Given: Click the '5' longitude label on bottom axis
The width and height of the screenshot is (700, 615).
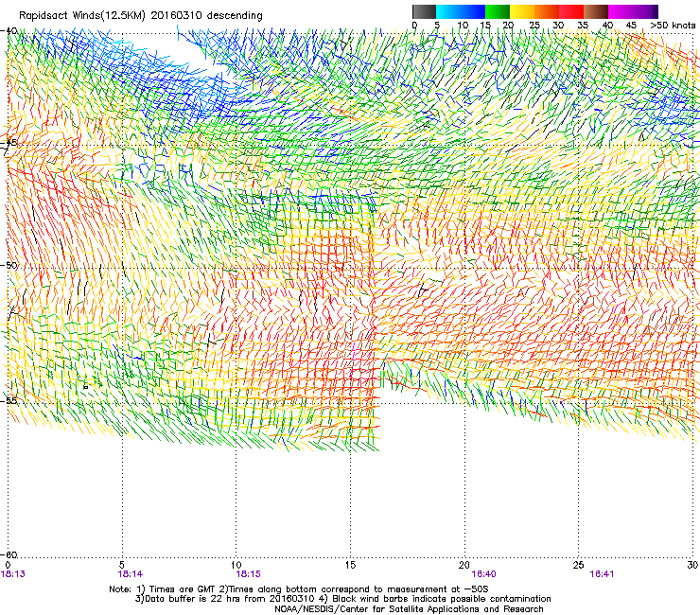Looking at the screenshot, I should (x=122, y=565).
